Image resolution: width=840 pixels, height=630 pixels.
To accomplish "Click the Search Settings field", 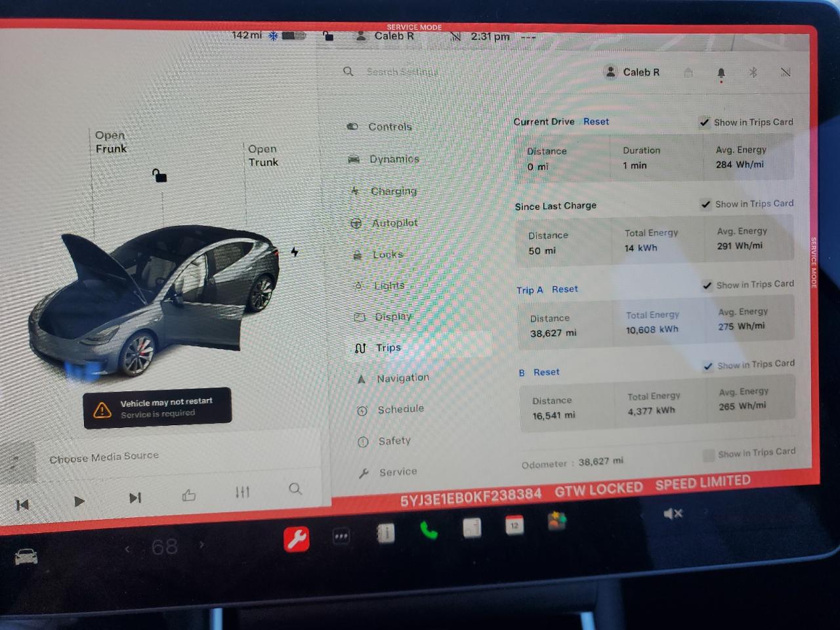I will [x=402, y=72].
